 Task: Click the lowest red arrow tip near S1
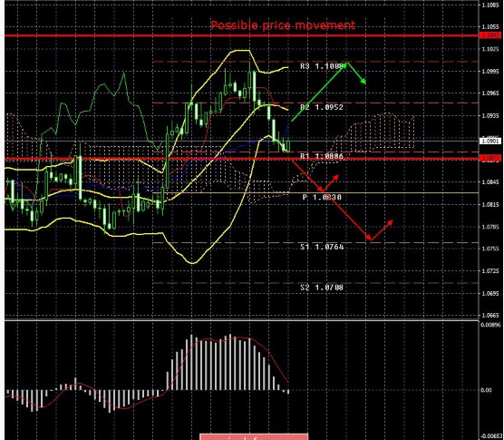coord(371,240)
